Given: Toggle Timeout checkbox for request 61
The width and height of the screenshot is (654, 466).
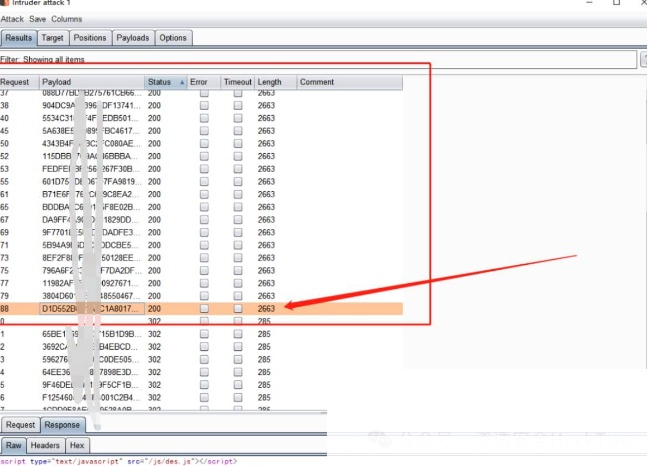Looking at the screenshot, I should coord(238,195).
